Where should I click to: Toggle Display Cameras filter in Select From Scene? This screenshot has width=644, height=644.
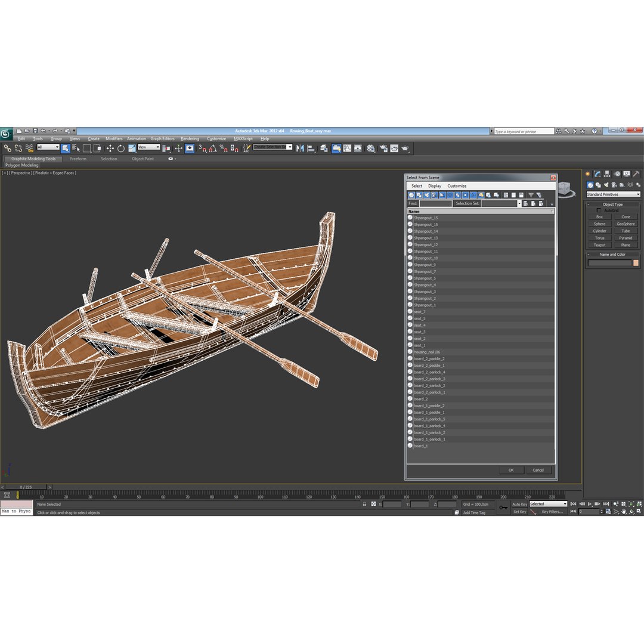click(x=435, y=195)
